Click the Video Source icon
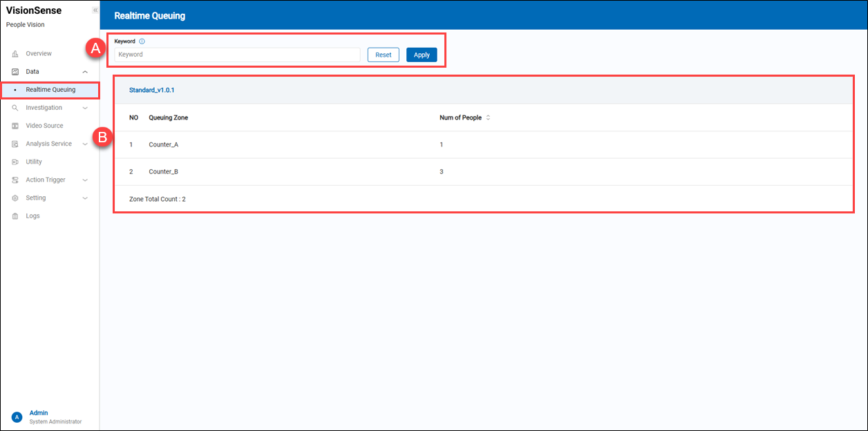The height and width of the screenshot is (431, 868). coord(15,126)
